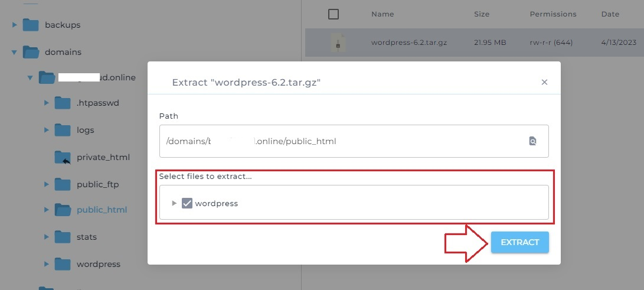Expand the stats folder arrow
Image resolution: width=644 pixels, height=290 pixels.
click(47, 237)
